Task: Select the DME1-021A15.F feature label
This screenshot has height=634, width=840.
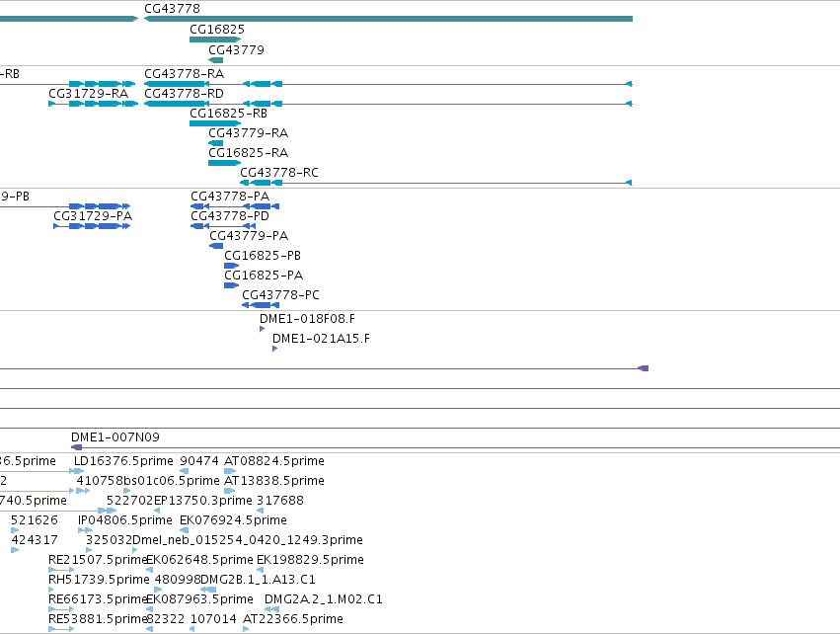Action: [x=321, y=339]
